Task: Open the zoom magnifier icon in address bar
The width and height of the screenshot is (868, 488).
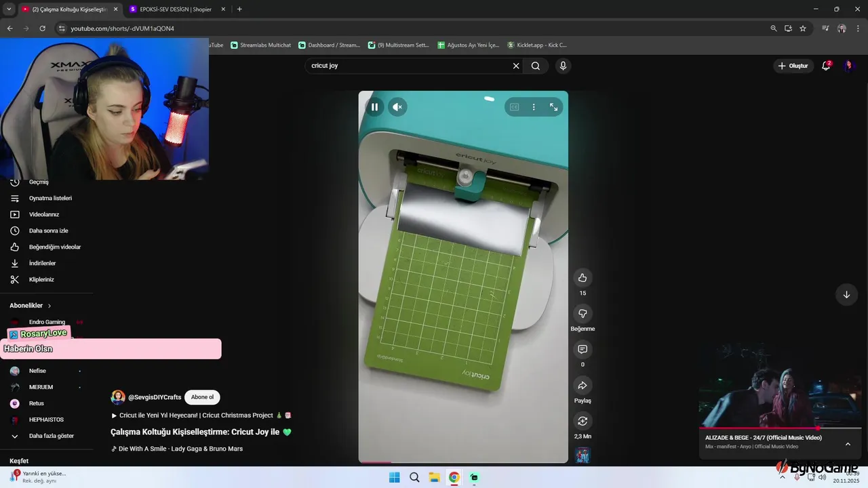Action: point(774,28)
